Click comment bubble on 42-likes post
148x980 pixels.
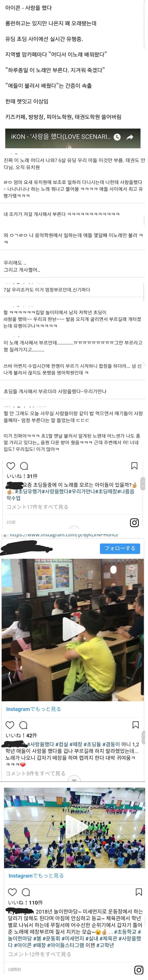click(x=23, y=724)
